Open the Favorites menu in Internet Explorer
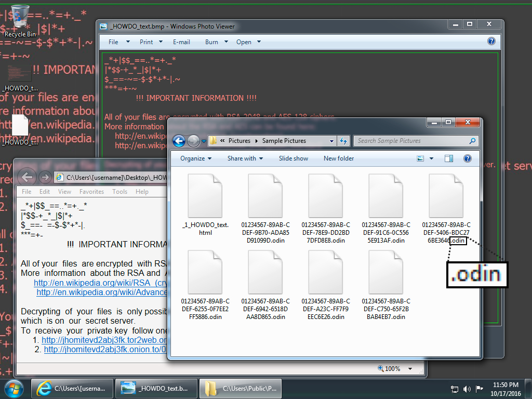Viewport: 532px width, 399px height. tap(91, 192)
